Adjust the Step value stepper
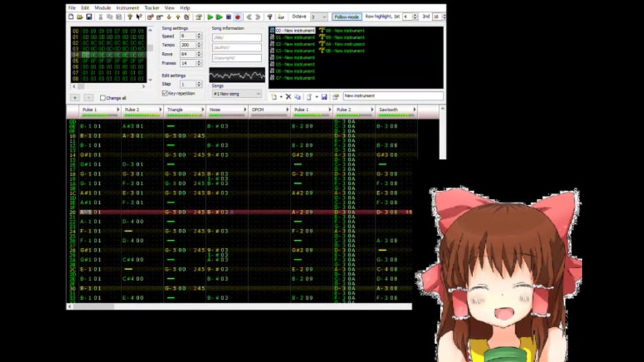The height and width of the screenshot is (362, 644). pyautogui.click(x=199, y=84)
